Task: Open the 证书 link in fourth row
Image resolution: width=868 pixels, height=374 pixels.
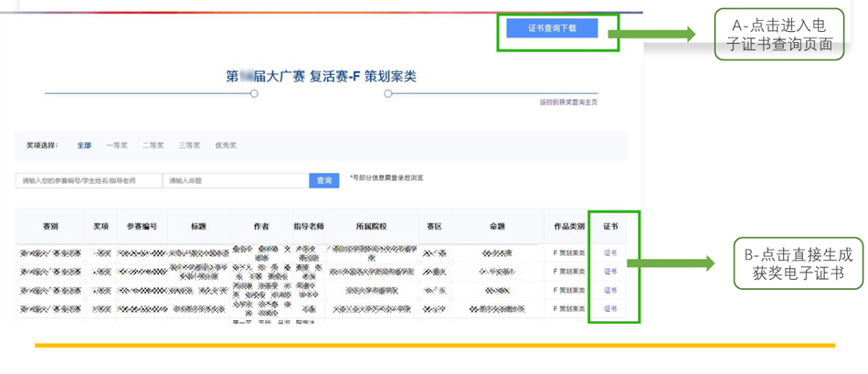Action: click(x=610, y=309)
